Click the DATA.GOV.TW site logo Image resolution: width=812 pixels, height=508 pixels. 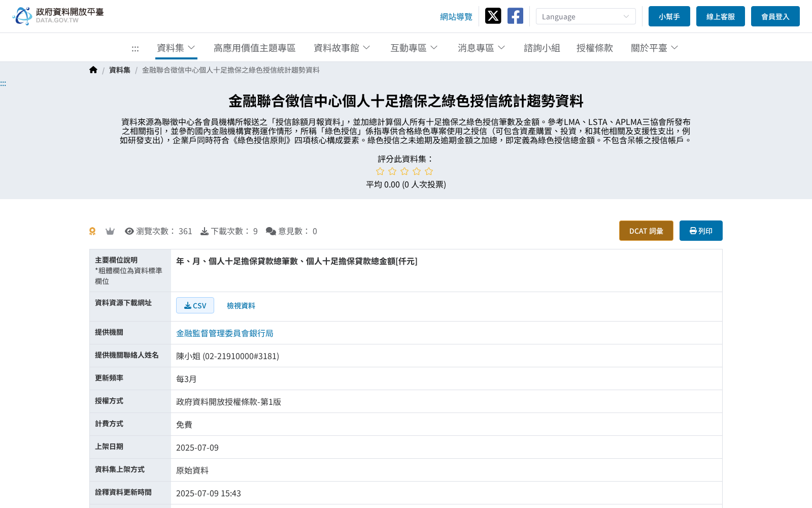(58, 16)
